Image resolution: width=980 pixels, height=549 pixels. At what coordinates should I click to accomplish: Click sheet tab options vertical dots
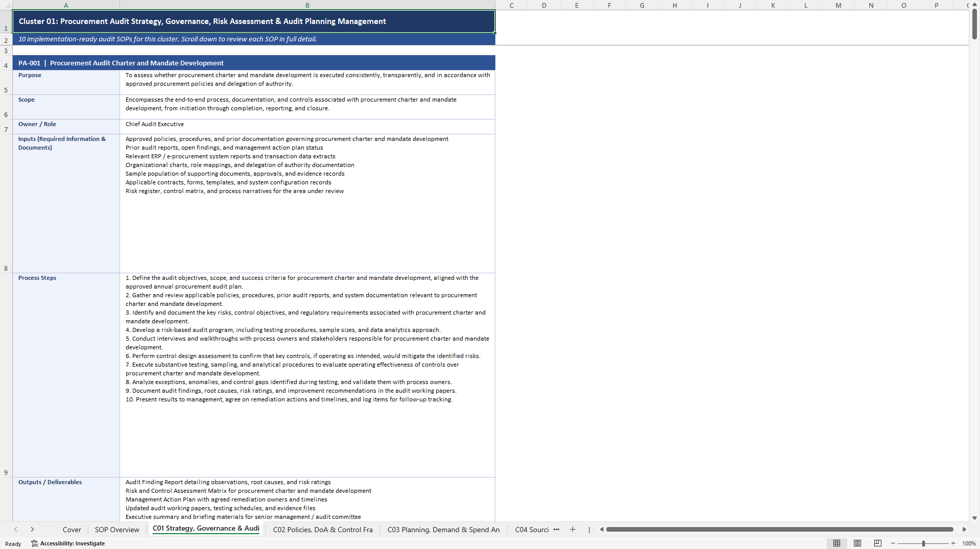pos(589,530)
